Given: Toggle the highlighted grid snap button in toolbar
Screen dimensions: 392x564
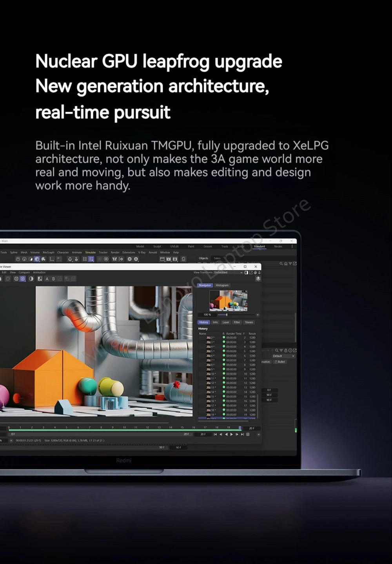Looking at the screenshot, I should click(x=91, y=259).
